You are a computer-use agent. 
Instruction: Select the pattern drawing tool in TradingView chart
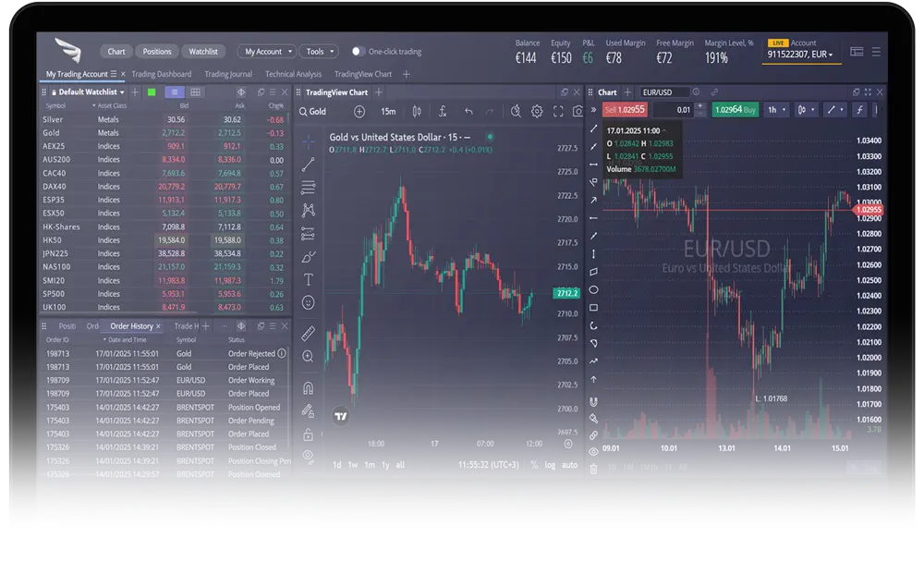309,211
